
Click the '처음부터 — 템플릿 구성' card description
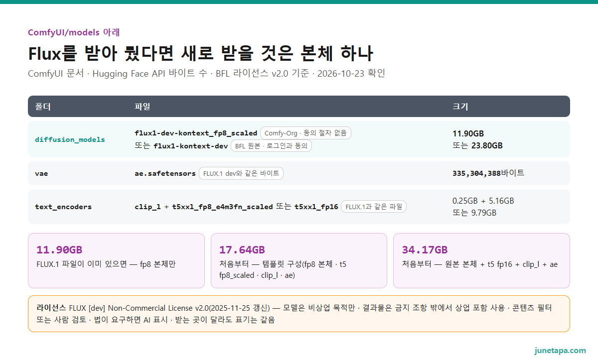283,269
